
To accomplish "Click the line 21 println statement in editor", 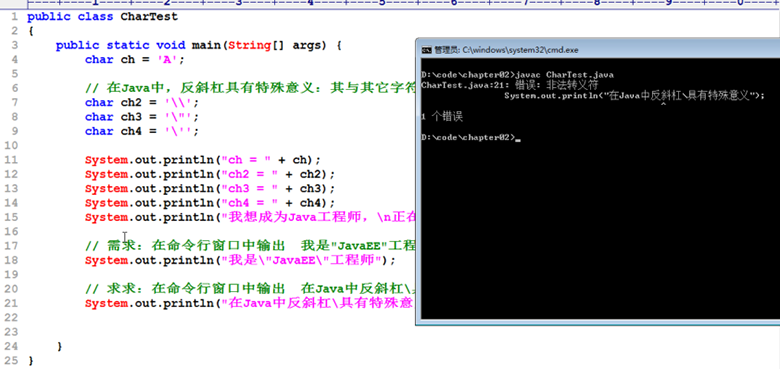I will [250, 303].
